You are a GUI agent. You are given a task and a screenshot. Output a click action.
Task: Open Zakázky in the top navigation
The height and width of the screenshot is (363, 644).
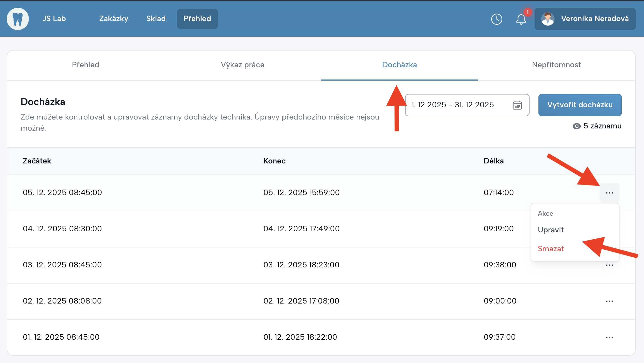[x=114, y=19]
